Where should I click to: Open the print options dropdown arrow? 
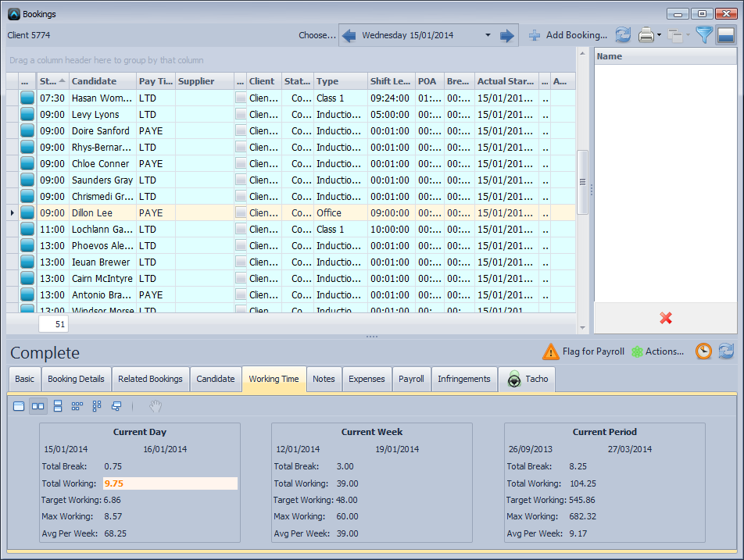(x=659, y=35)
